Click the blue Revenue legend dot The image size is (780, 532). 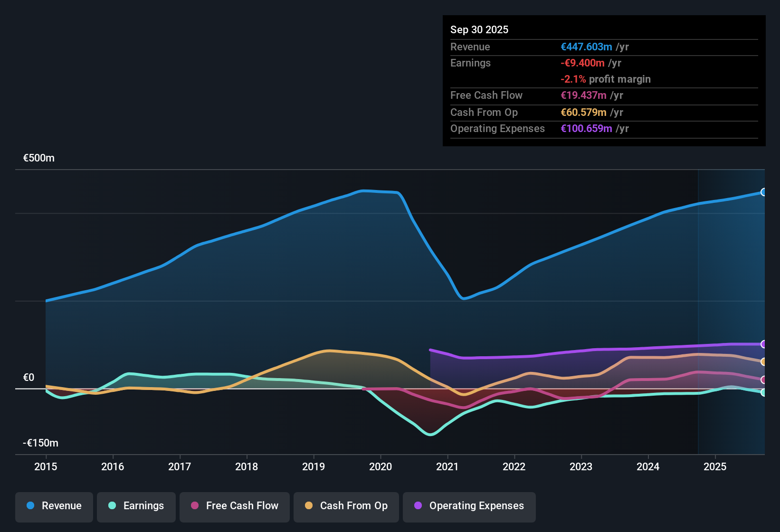click(30, 506)
